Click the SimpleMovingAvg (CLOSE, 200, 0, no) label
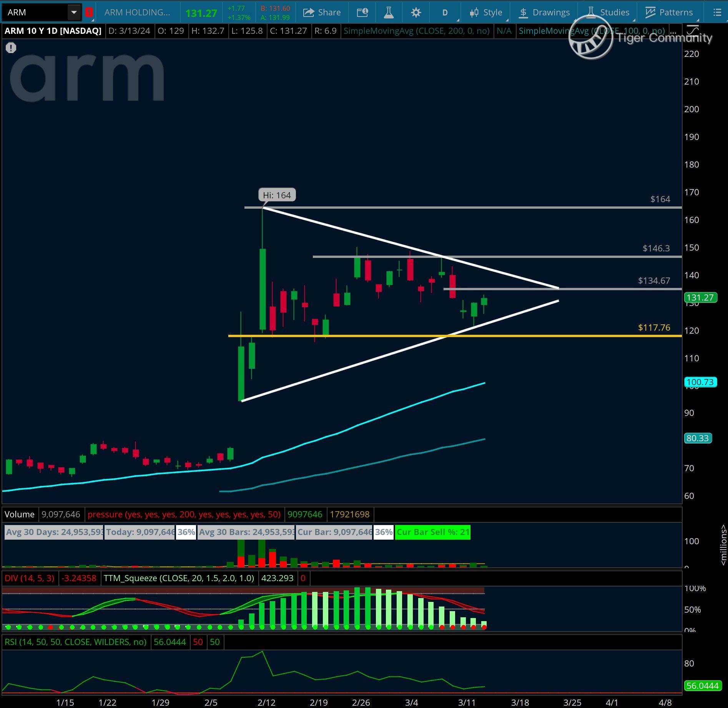Screen dimensions: 728x708 pyautogui.click(x=417, y=31)
